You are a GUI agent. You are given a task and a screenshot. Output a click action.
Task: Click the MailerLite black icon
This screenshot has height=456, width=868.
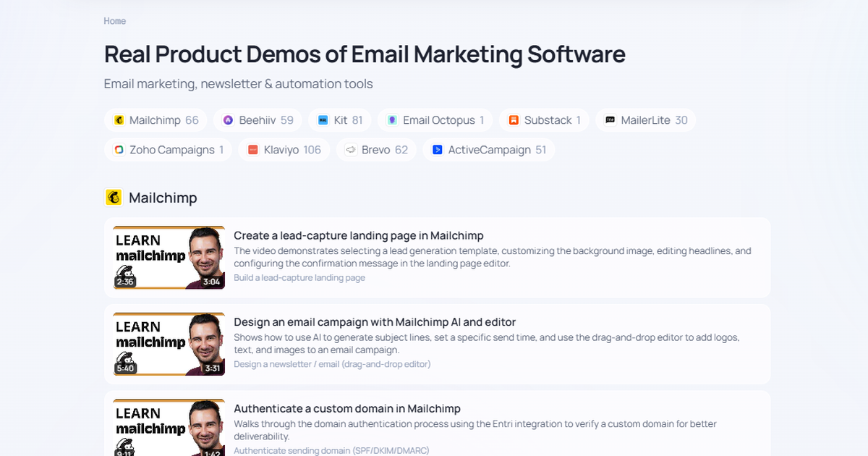point(610,120)
